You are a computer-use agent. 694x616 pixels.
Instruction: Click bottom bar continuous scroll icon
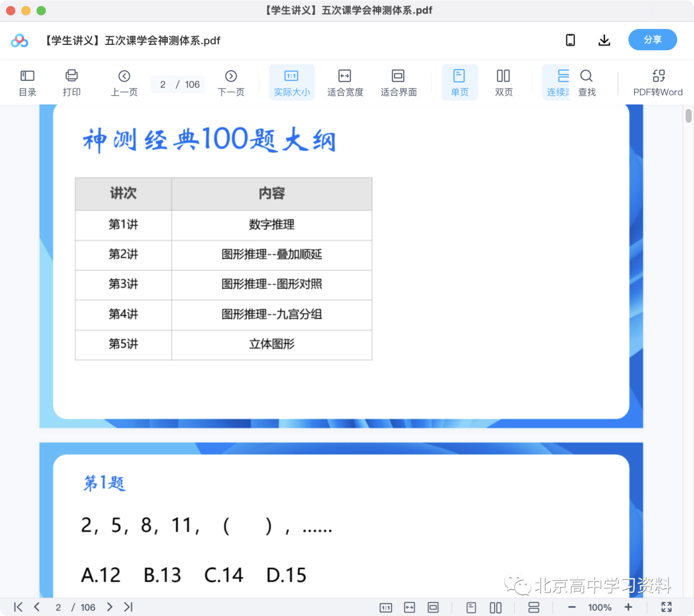[534, 608]
